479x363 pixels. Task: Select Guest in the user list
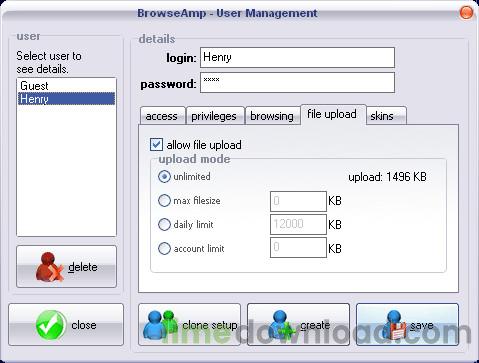point(66,86)
